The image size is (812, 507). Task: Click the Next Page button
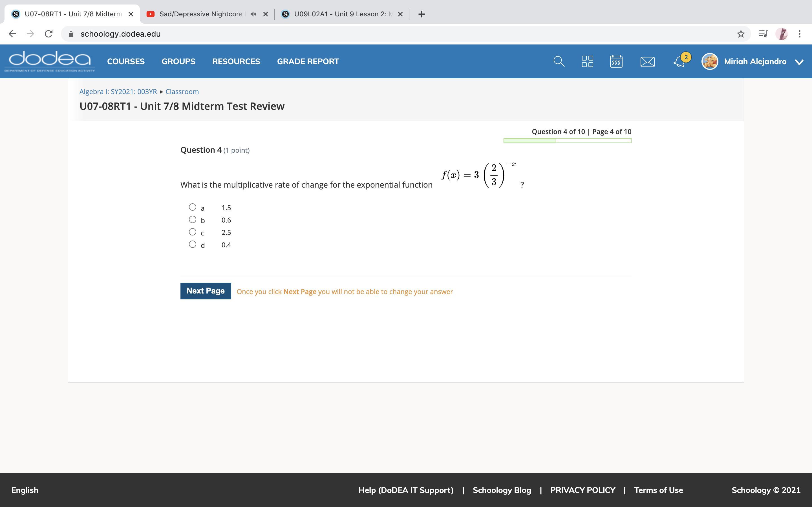(206, 291)
